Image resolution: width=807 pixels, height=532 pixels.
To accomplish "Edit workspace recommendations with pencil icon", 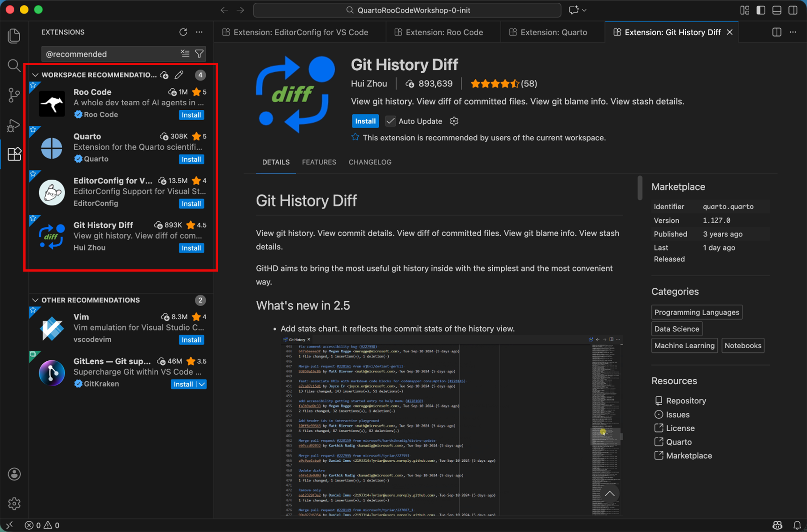I will click(x=179, y=75).
